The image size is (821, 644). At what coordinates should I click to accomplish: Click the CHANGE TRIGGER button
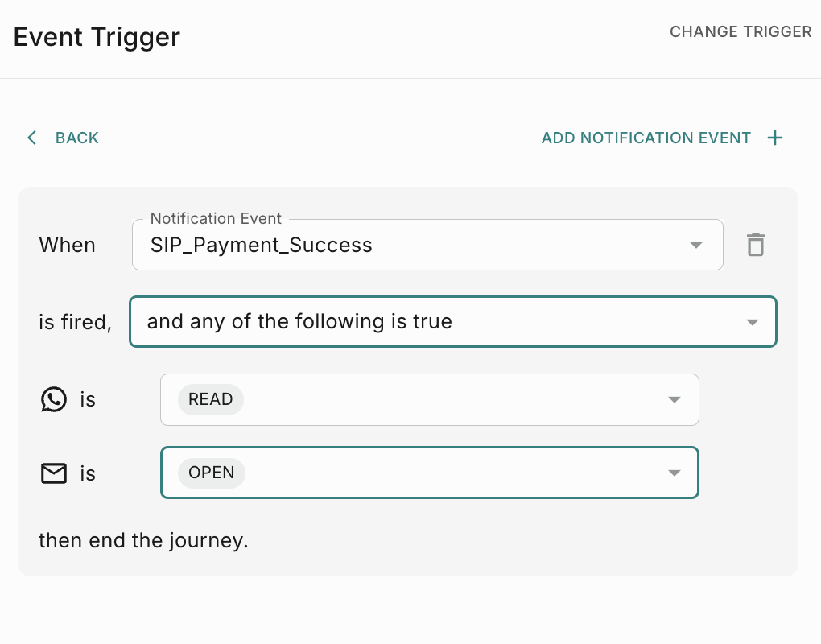pyautogui.click(x=741, y=32)
